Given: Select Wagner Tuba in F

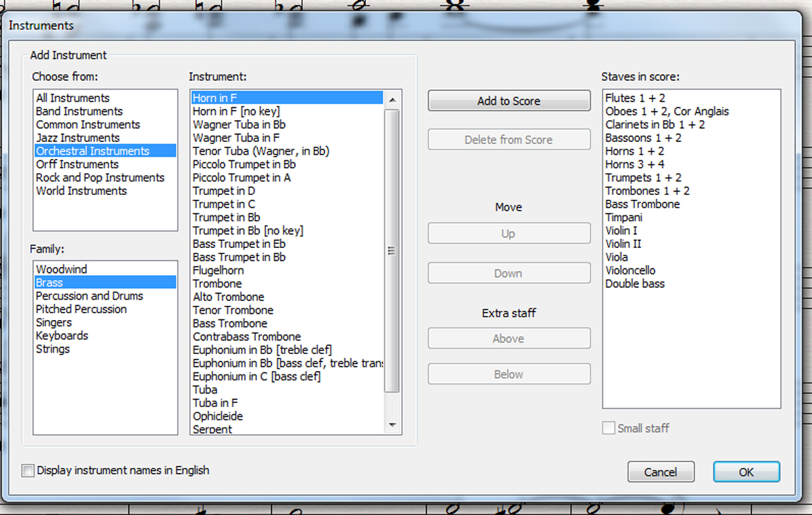Looking at the screenshot, I should (x=236, y=138).
